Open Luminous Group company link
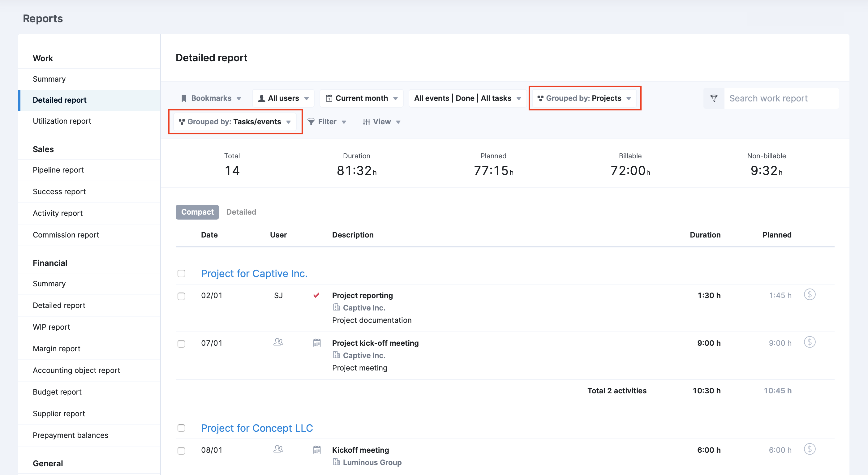Viewport: 868px width, 475px height. point(372,462)
